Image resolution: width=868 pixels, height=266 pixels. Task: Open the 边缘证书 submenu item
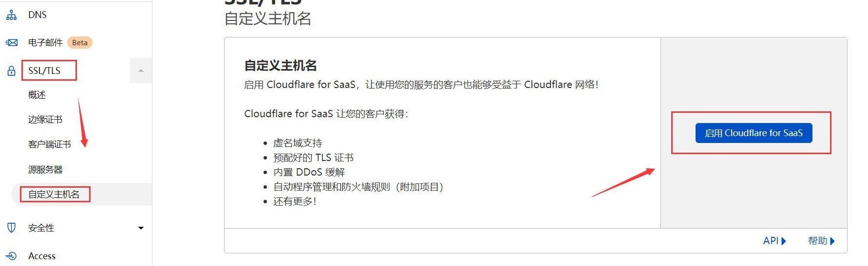click(x=45, y=120)
